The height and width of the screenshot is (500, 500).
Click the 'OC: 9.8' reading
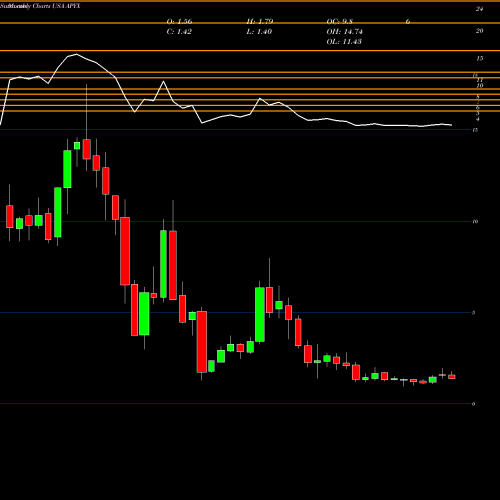click(x=340, y=22)
